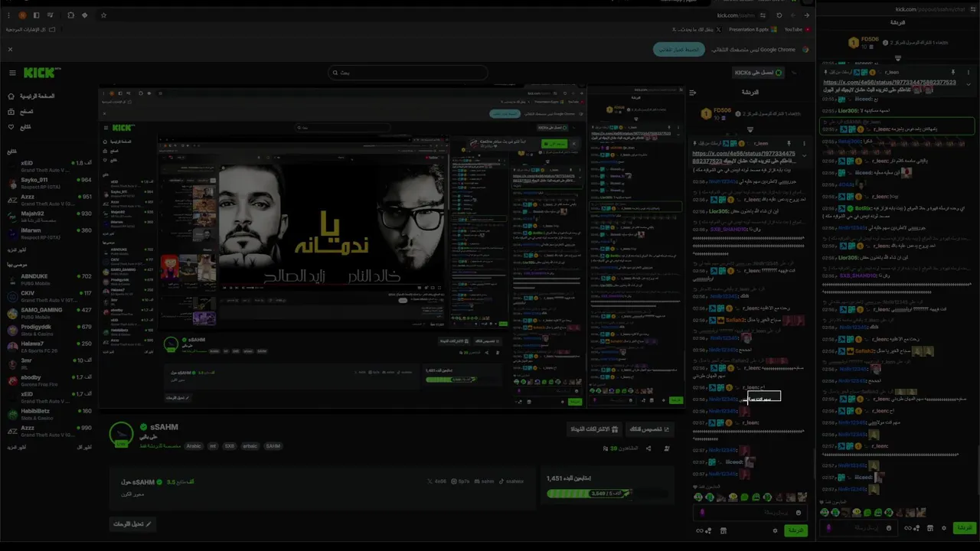Image resolution: width=980 pixels, height=551 pixels.
Task: Click the gift subscriptions button
Action: [x=593, y=429]
